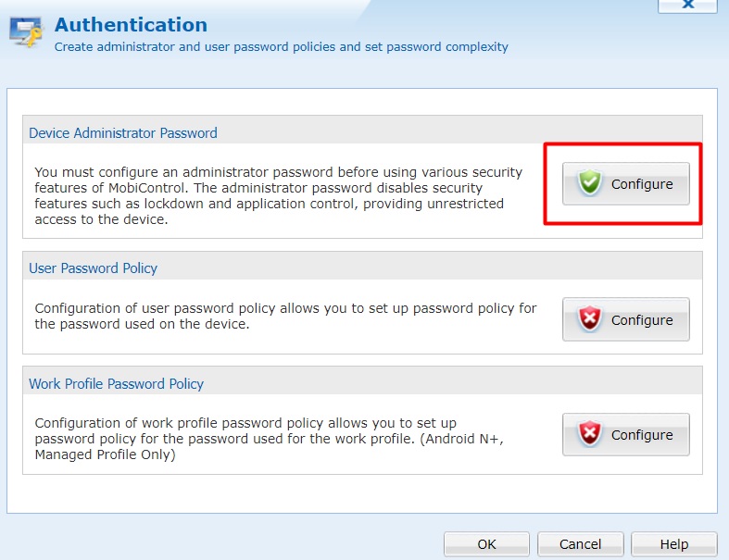Configure the Device Administrator Password
This screenshot has width=729, height=560.
click(x=625, y=183)
